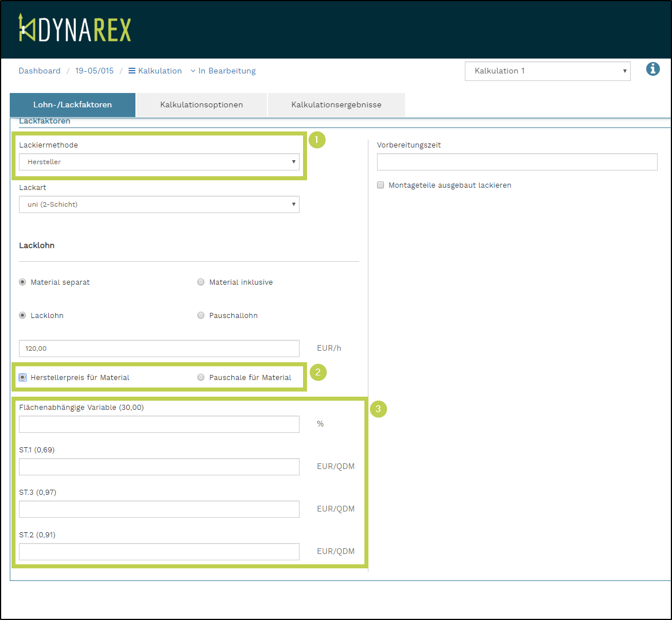The image size is (672, 620).
Task: Select the Lohn-/Lackfaktoren tab
Action: point(73,105)
